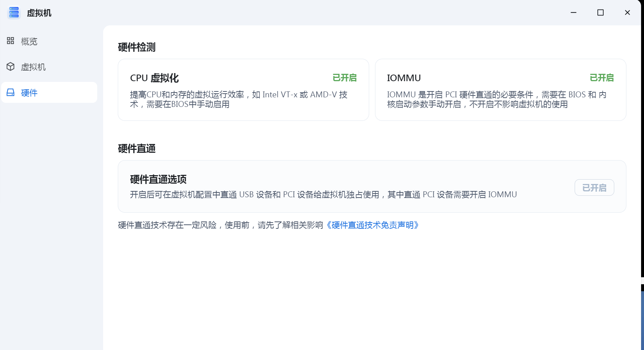
Task: Click the 硬件直通选项 title text
Action: pos(158,179)
